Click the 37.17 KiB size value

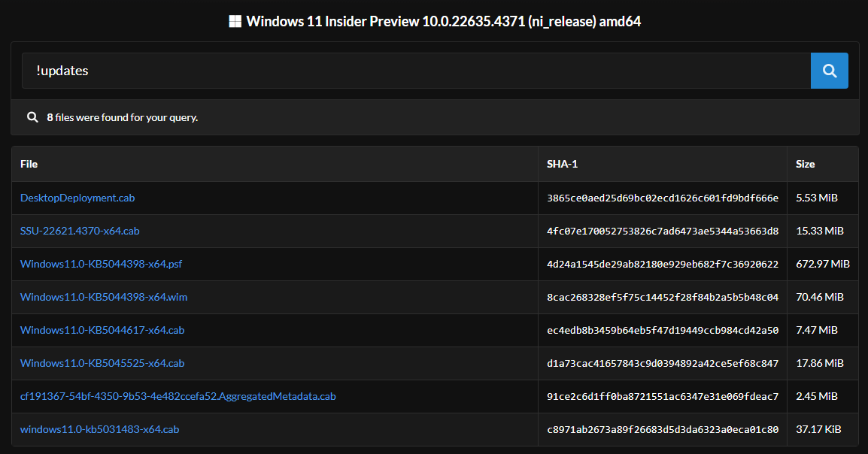click(x=818, y=430)
